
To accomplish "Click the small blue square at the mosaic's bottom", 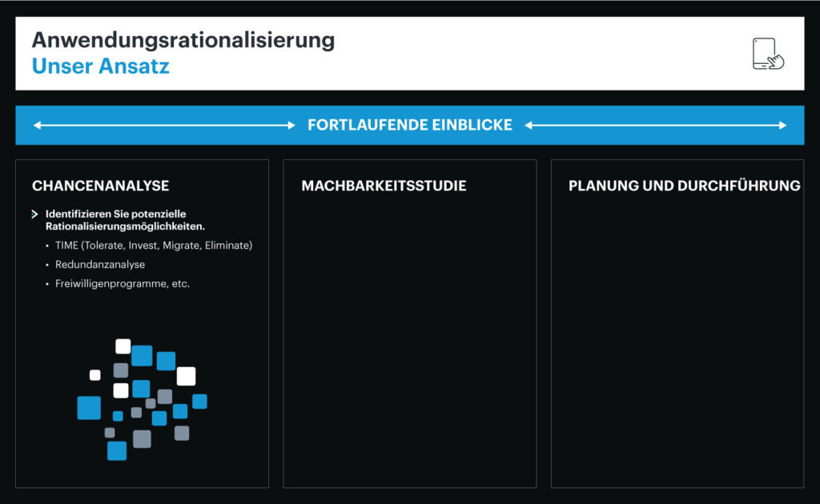I will coord(116,452).
